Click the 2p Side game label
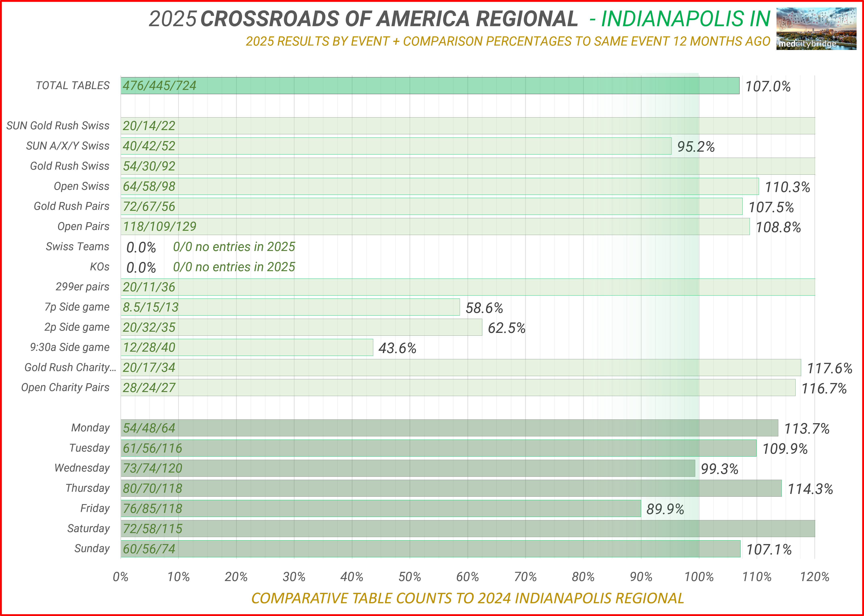Screen dimensions: 864x616 click(x=77, y=327)
